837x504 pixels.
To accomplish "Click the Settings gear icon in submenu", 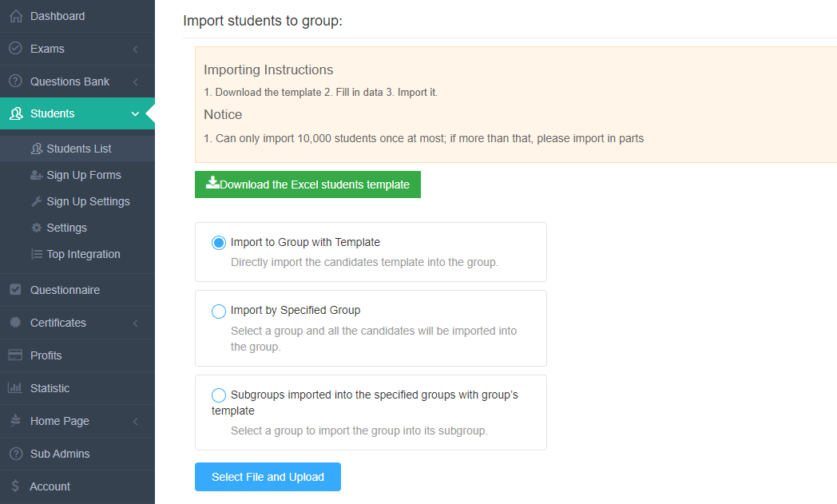I will tap(36, 228).
